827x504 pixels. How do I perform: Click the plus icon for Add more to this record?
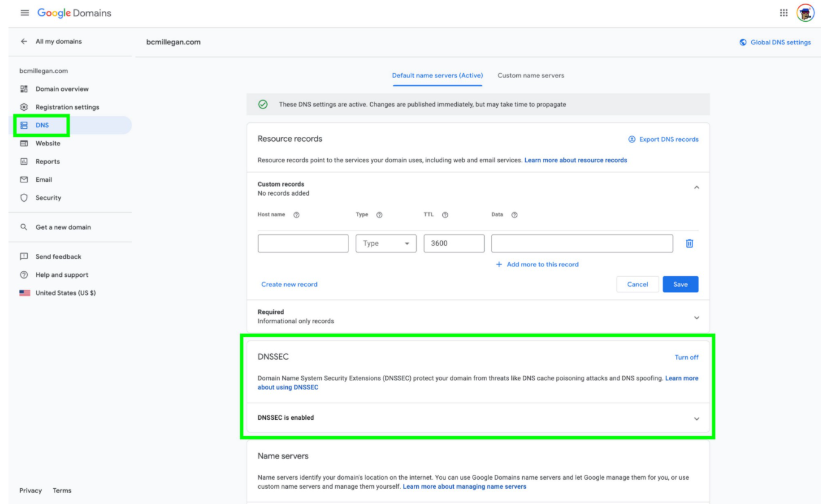499,265
